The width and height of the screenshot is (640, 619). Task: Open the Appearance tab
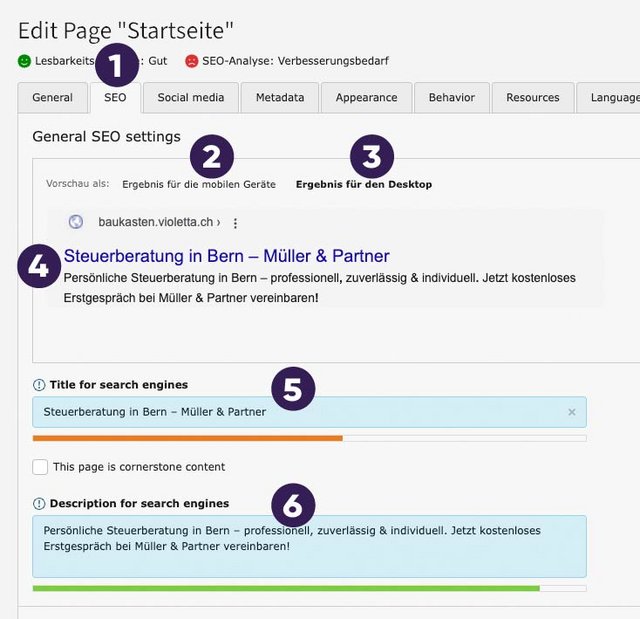[x=366, y=98]
